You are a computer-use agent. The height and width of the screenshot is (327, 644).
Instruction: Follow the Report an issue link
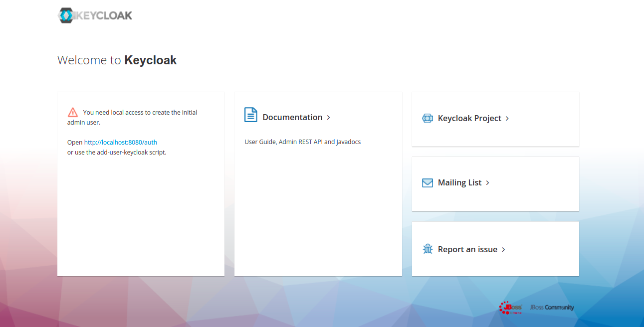(x=467, y=249)
